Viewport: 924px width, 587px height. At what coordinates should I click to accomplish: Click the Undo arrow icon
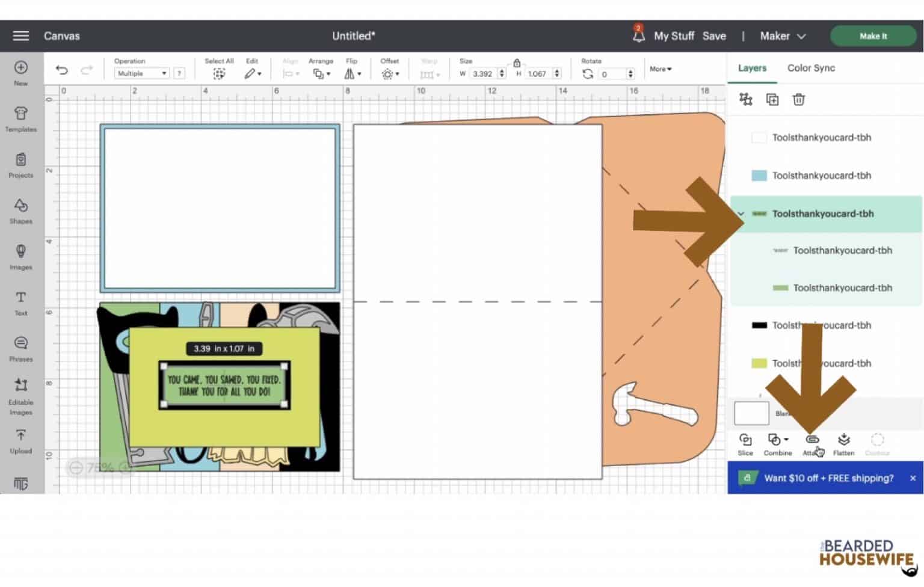click(61, 70)
